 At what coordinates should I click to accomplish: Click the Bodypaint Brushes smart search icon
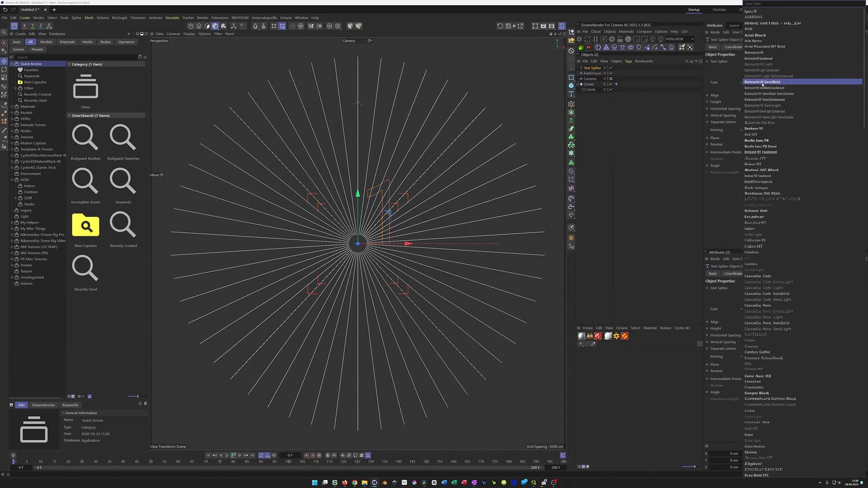pos(85,138)
